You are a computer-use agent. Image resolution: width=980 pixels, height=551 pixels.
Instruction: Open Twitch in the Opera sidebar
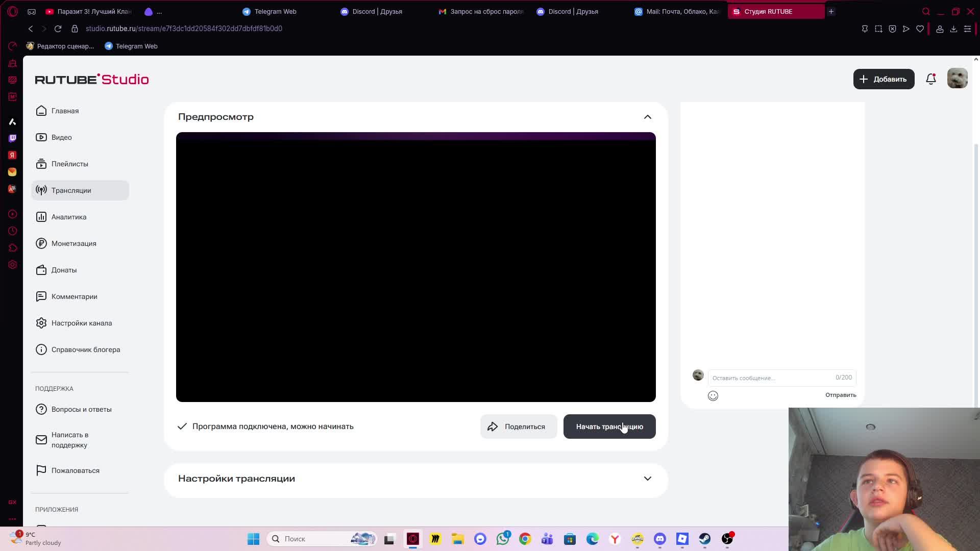(x=12, y=138)
